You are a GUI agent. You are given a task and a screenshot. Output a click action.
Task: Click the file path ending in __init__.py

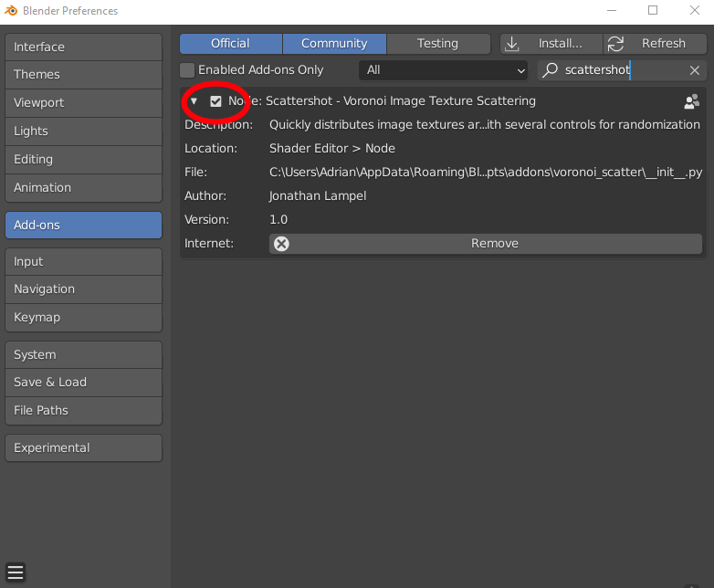pos(486,173)
